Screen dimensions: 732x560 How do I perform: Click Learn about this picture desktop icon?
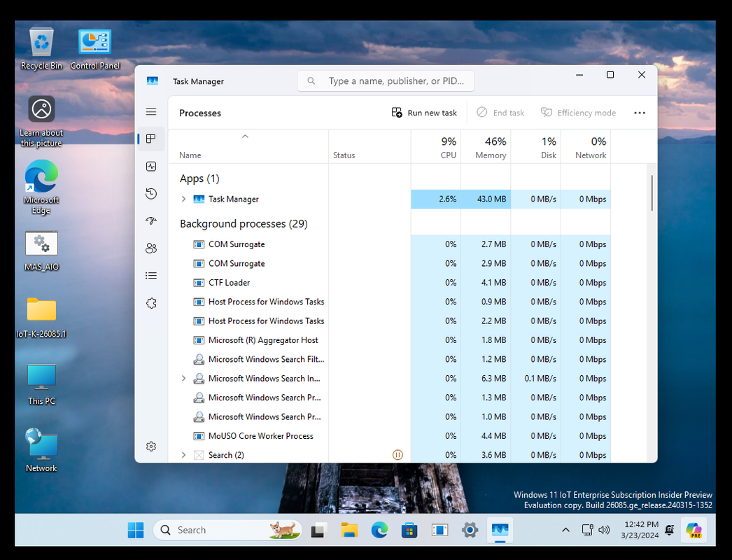click(x=41, y=121)
